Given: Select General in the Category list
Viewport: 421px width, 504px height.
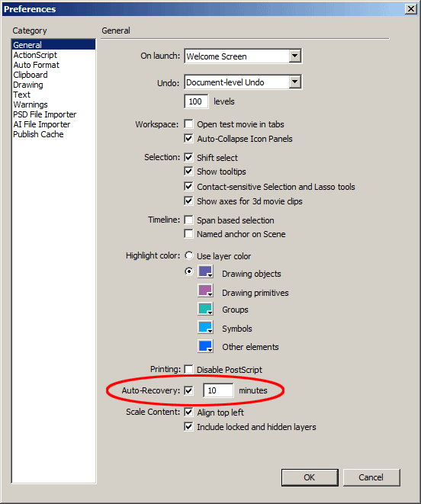Looking at the screenshot, I should point(53,45).
